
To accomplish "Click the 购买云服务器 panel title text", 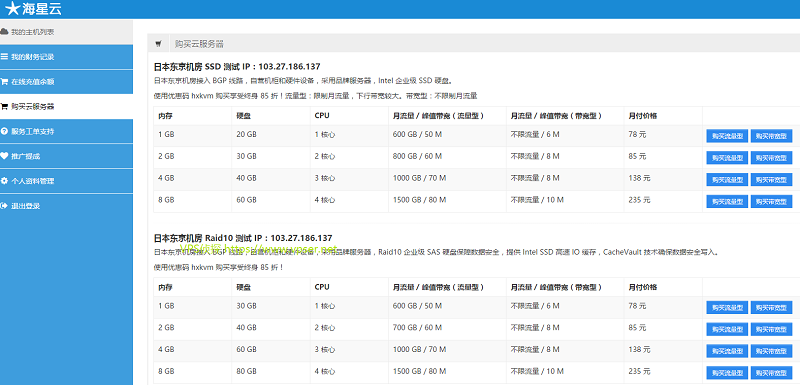I will point(199,44).
